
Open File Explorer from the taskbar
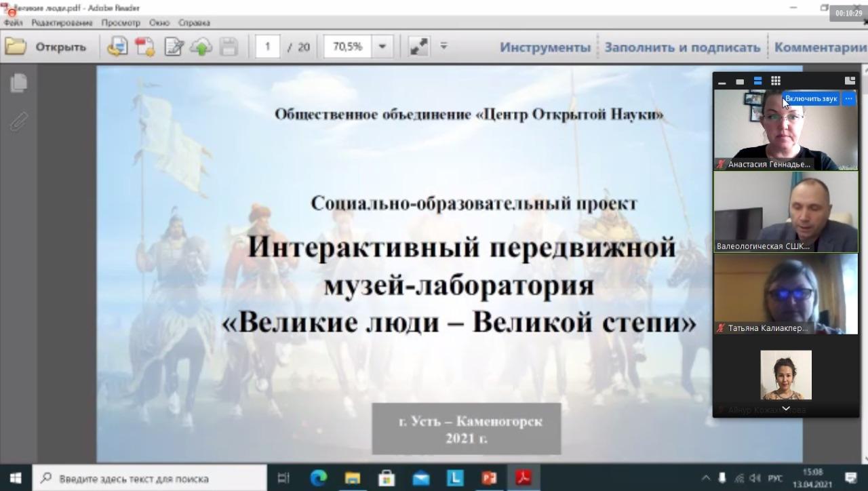pyautogui.click(x=352, y=478)
